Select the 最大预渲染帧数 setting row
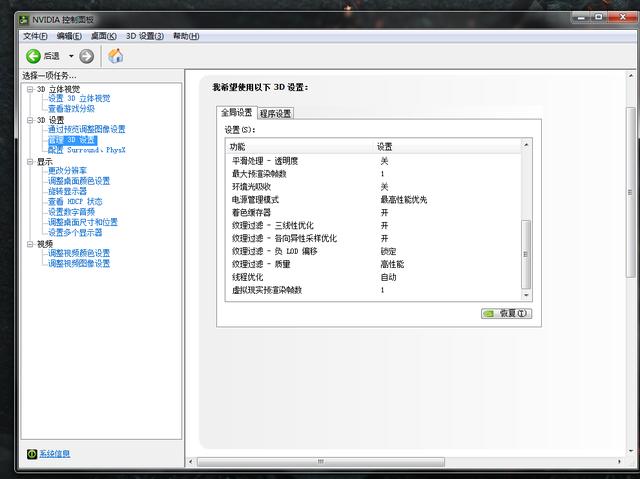Image resolution: width=640 pixels, height=479 pixels. 373,174
